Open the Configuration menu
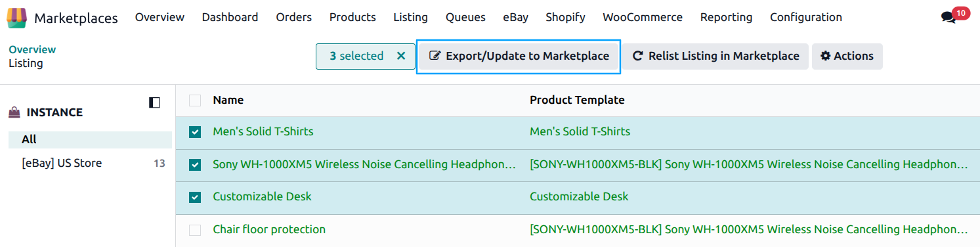The width and height of the screenshot is (980, 247). 806,17
